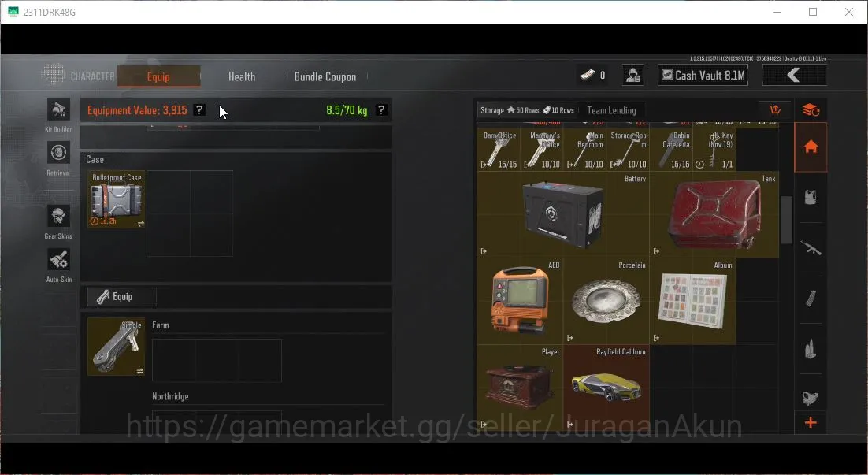Screen dimensions: 868x475
Task: Click the Northridge label
Action: click(x=170, y=396)
